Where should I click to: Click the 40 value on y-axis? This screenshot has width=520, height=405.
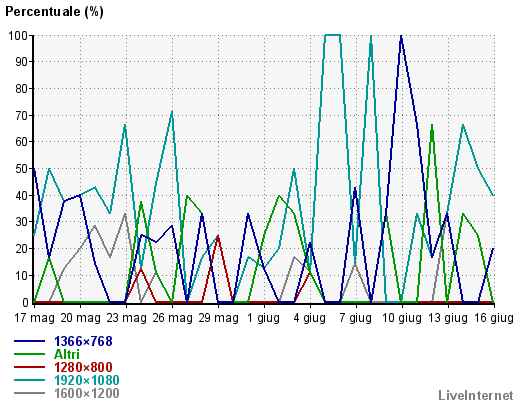click(22, 196)
